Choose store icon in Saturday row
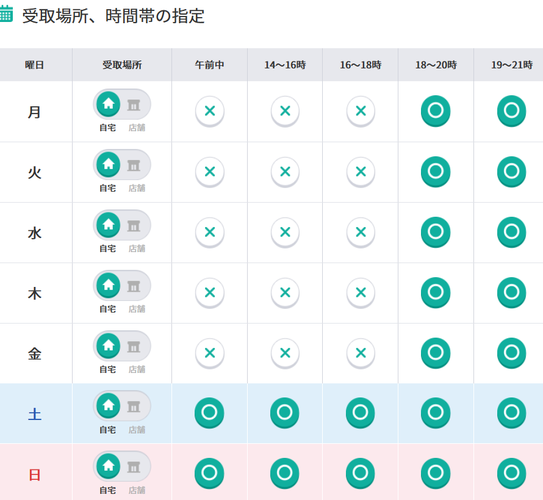Image resolution: width=543 pixels, height=500 pixels. click(134, 406)
